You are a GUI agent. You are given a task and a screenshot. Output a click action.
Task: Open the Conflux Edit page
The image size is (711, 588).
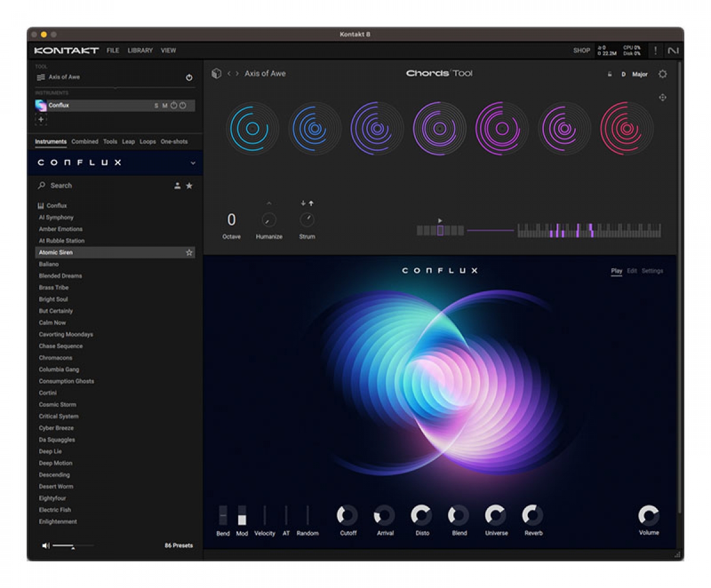(632, 271)
